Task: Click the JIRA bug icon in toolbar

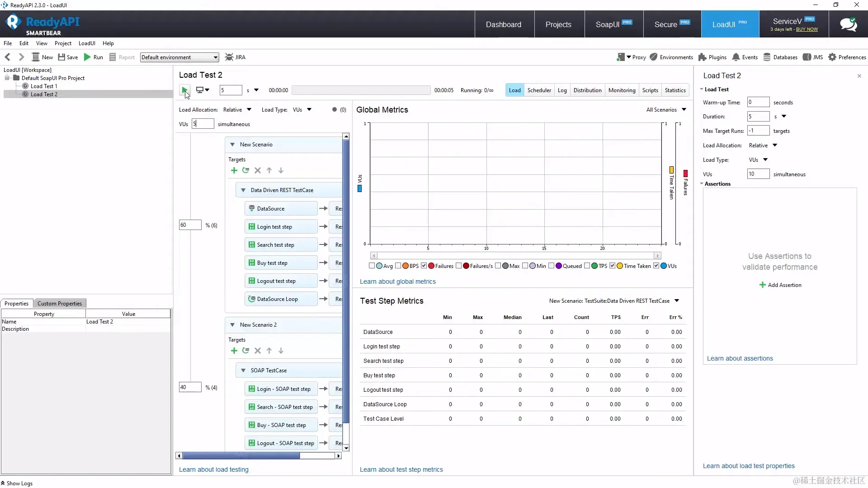Action: point(229,57)
